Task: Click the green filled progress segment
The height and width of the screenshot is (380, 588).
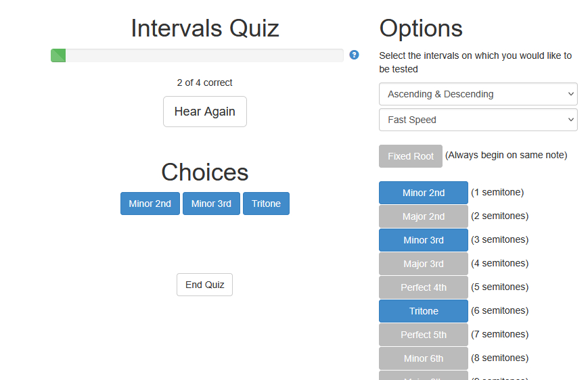Action: pyautogui.click(x=58, y=55)
